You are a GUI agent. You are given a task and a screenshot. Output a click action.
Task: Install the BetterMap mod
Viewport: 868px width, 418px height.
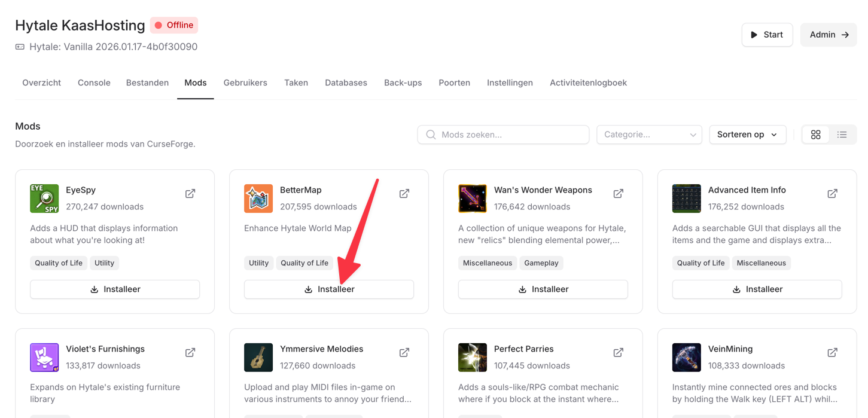pyautogui.click(x=329, y=289)
